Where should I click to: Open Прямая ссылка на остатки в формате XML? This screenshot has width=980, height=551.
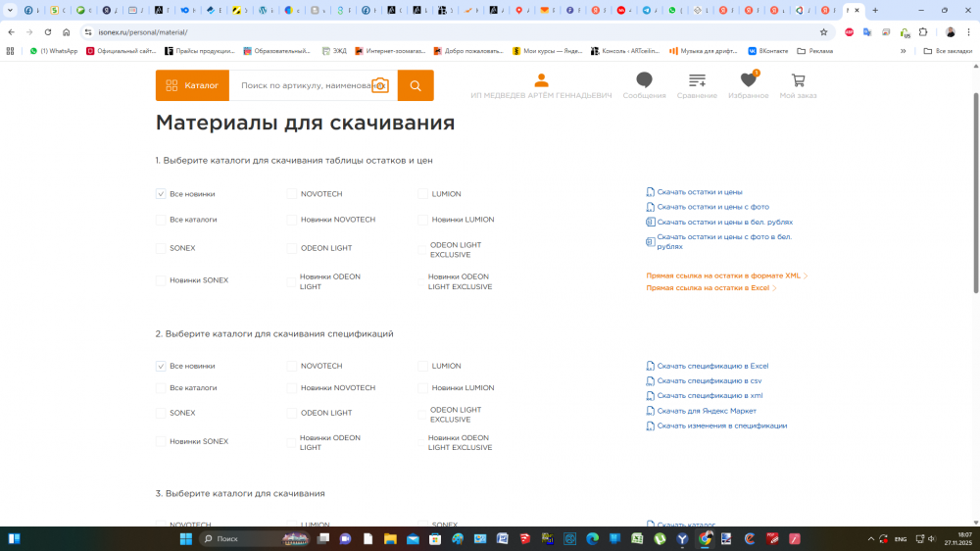[x=727, y=275]
